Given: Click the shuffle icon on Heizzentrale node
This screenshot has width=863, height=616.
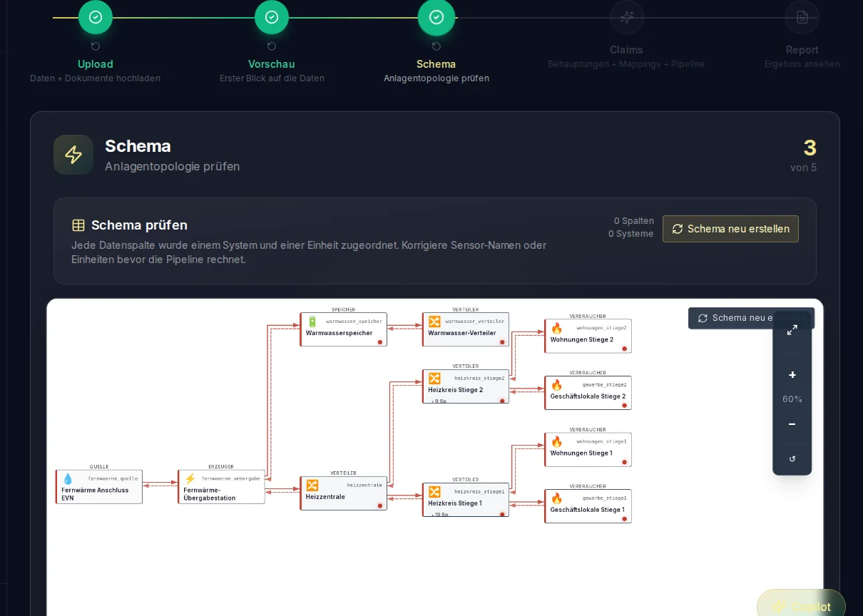Looking at the screenshot, I should 312,486.
